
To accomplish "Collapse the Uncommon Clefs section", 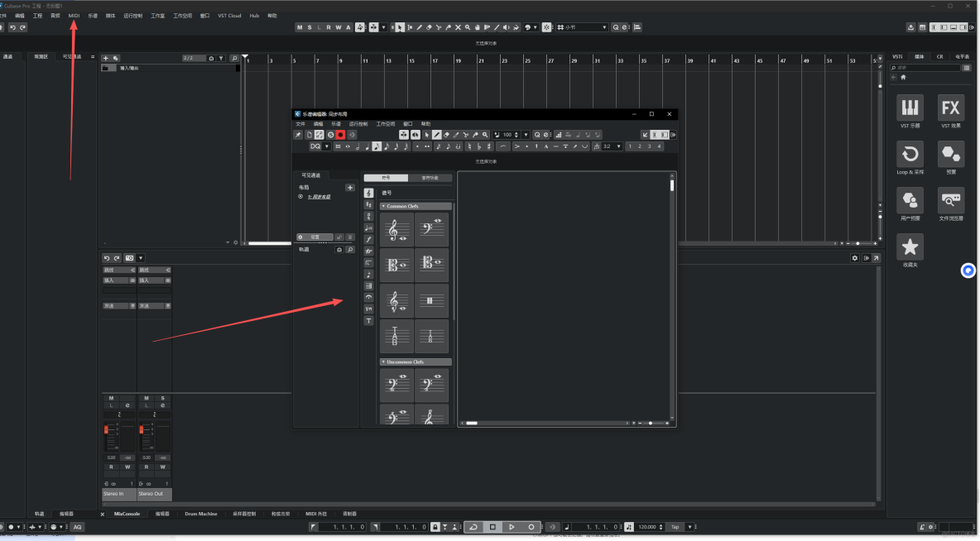I will tap(383, 361).
